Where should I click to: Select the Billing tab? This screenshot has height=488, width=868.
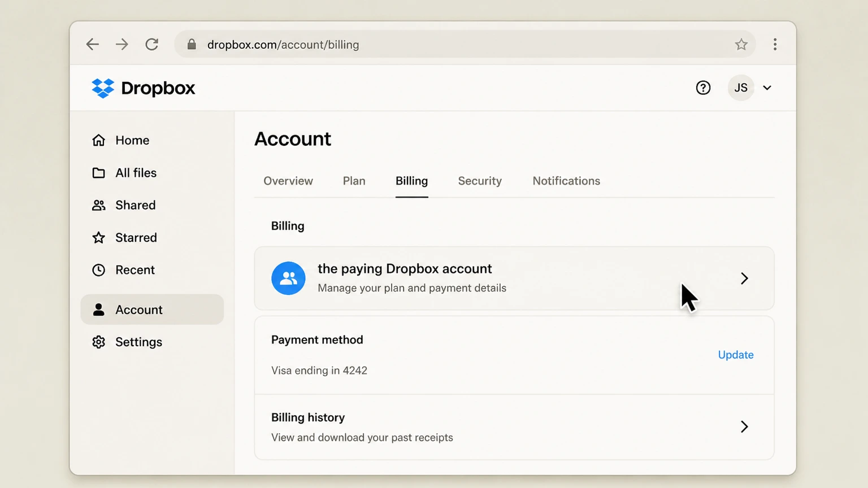[x=411, y=181]
